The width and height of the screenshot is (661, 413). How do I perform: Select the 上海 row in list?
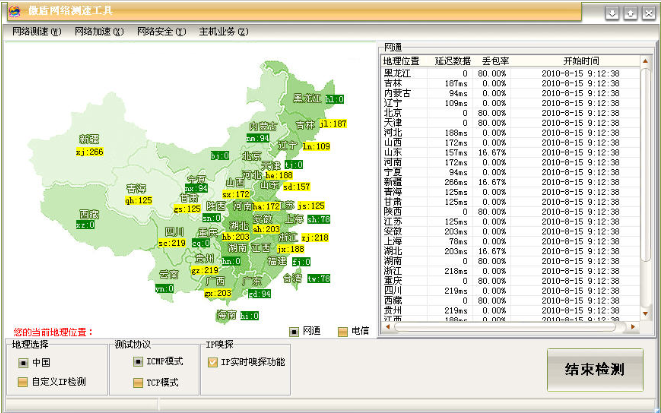(511, 241)
